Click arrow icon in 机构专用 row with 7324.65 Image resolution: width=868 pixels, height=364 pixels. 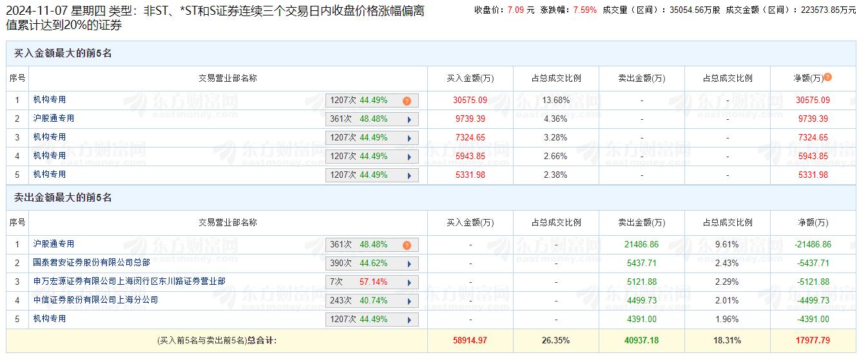(409, 139)
